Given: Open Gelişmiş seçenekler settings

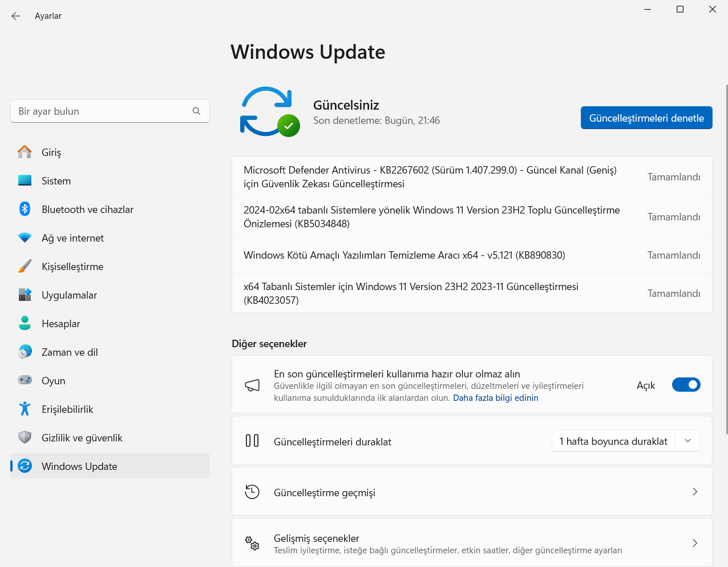Looking at the screenshot, I should pyautogui.click(x=472, y=543).
